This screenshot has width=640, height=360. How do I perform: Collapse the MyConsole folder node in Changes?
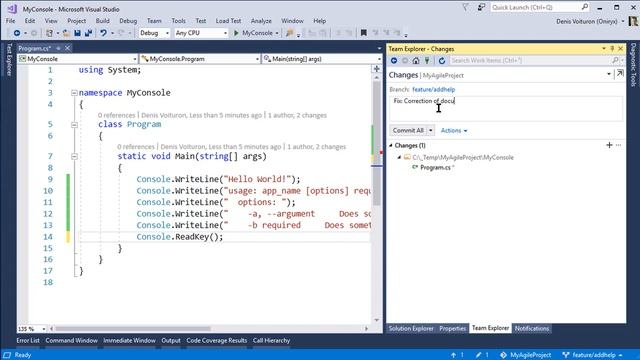[x=399, y=157]
